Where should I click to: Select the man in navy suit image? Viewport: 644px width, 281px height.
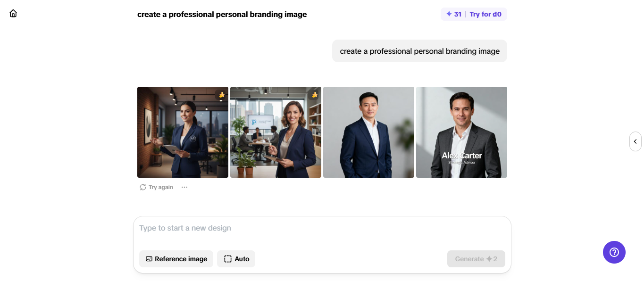coord(368,132)
